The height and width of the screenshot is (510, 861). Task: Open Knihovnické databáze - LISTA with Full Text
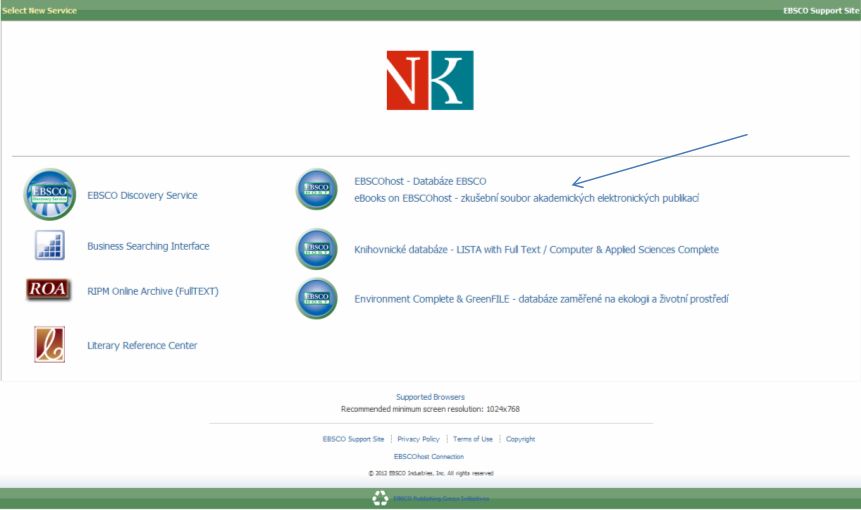click(x=536, y=249)
